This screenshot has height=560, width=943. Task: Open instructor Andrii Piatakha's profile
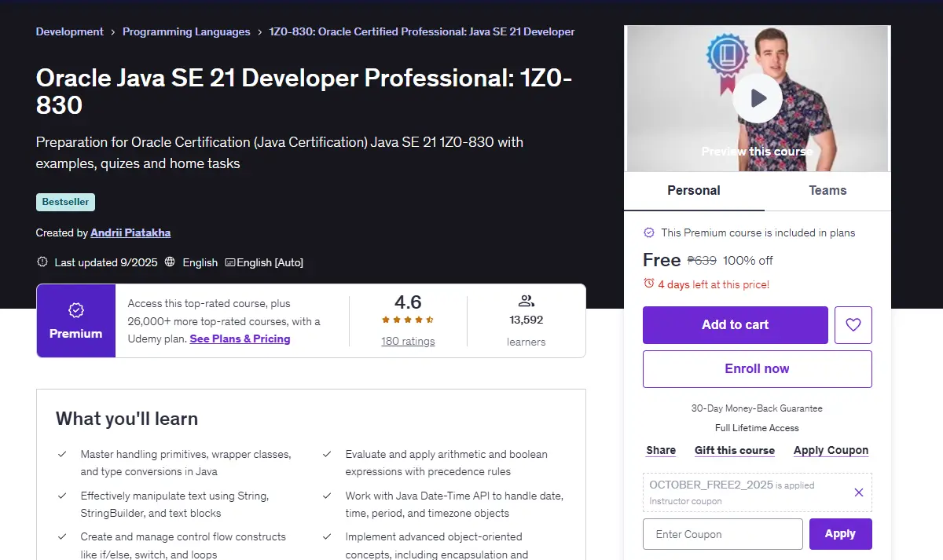click(x=130, y=232)
